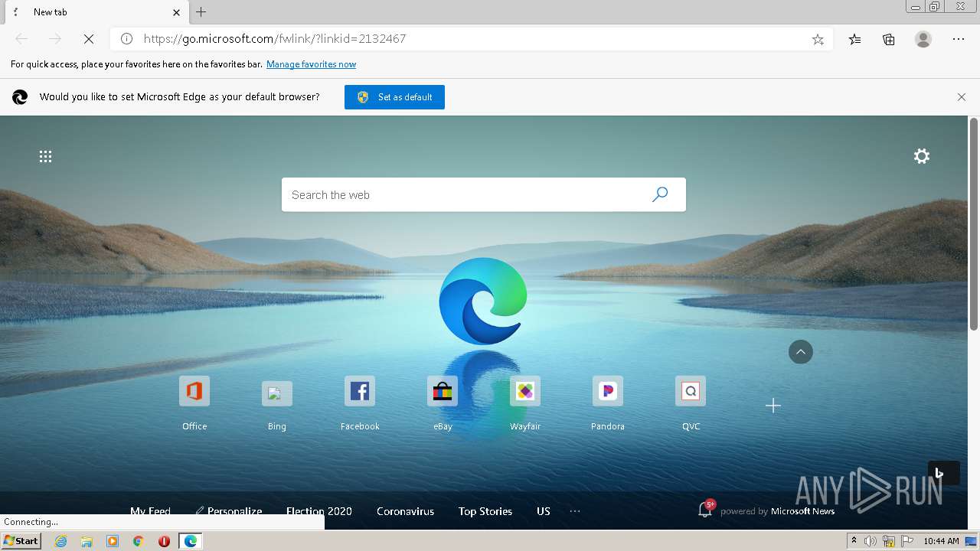
Task: Click the Microsoft News link
Action: 802,511
